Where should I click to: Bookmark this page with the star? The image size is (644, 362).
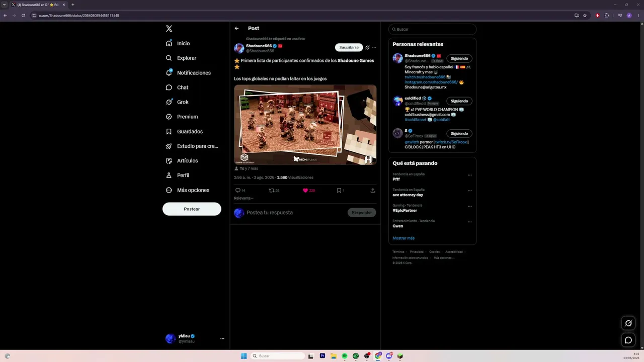click(x=585, y=16)
